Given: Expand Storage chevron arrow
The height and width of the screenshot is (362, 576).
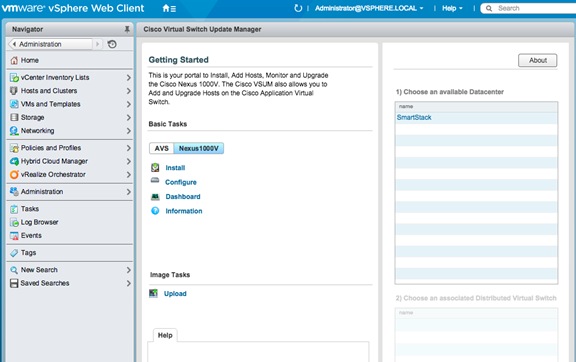Looking at the screenshot, I should click(129, 118).
